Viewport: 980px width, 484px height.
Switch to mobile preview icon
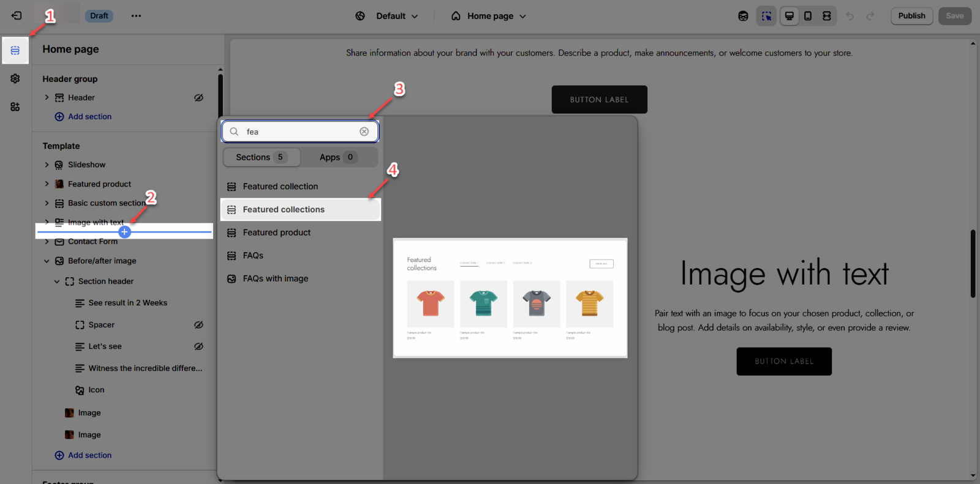808,16
